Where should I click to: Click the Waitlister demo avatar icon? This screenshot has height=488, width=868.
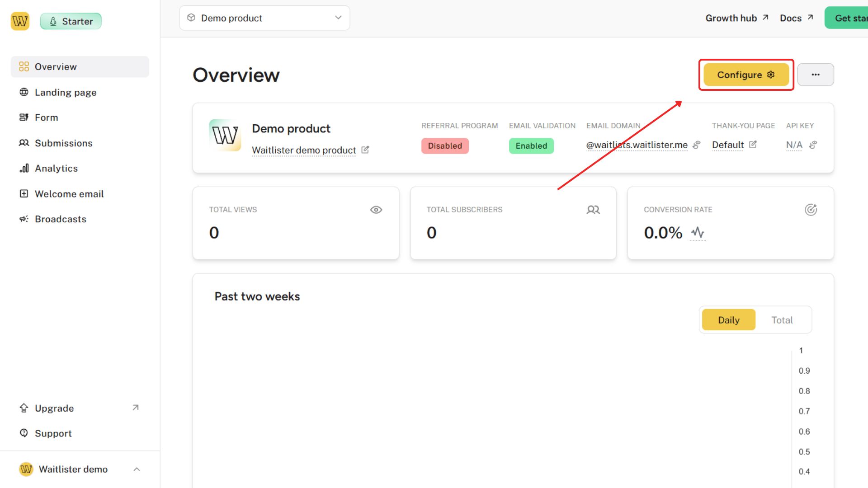click(x=26, y=469)
